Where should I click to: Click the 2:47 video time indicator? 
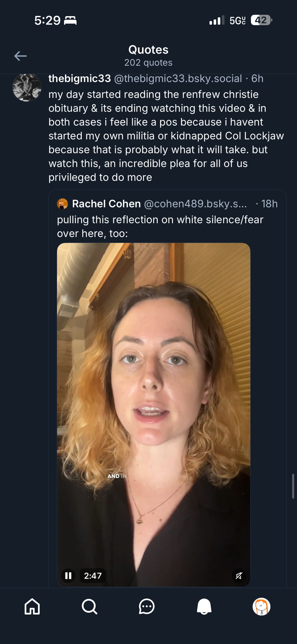93,575
